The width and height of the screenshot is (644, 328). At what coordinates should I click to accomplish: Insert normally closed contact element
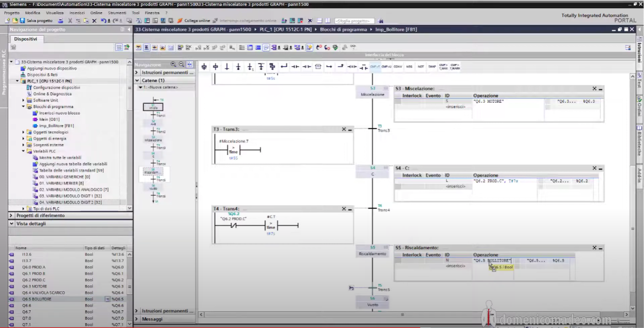[x=307, y=67]
